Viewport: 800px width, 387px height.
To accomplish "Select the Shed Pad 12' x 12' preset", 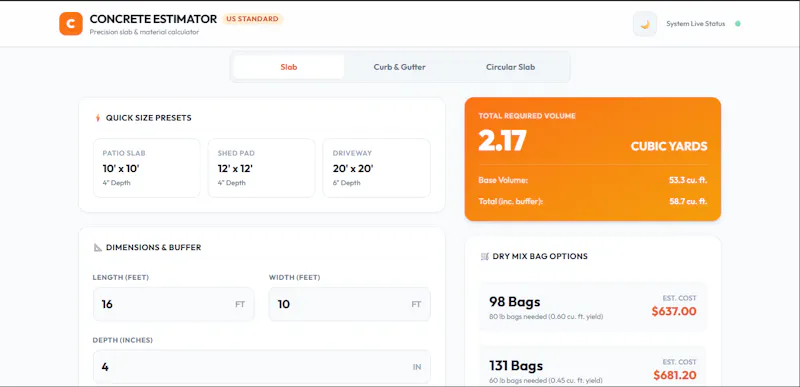I will 262,168.
